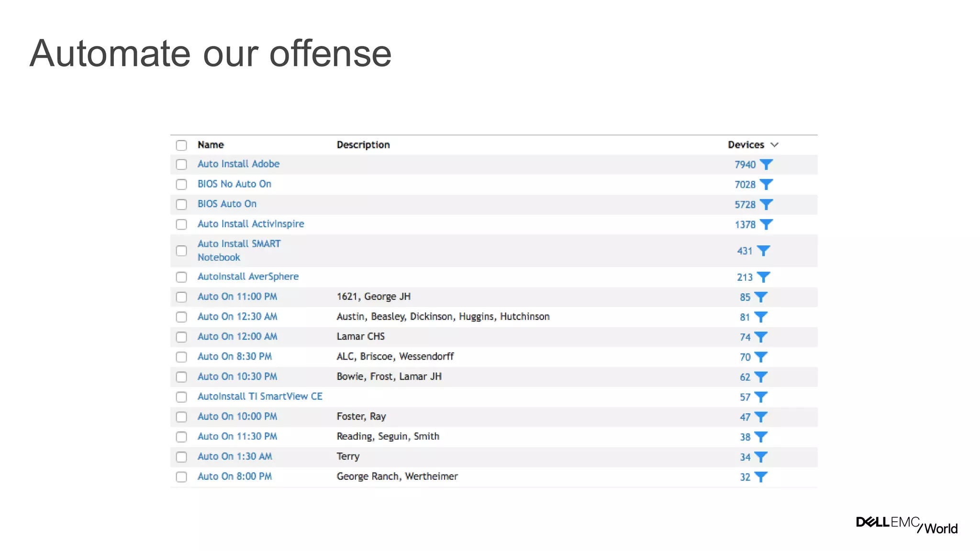Filter devices for BIOS No Auto On
The image size is (980, 551).
(x=766, y=185)
